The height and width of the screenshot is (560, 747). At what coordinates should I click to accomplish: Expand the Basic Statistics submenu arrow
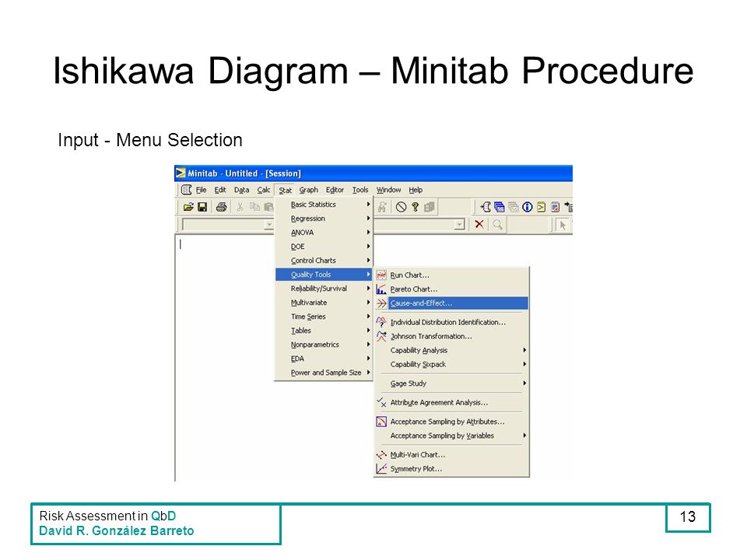coord(368,205)
